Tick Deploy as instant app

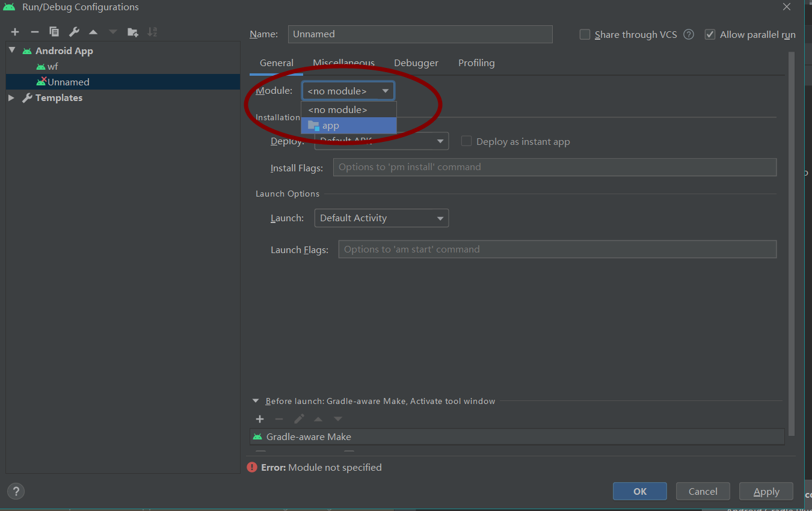pos(466,141)
